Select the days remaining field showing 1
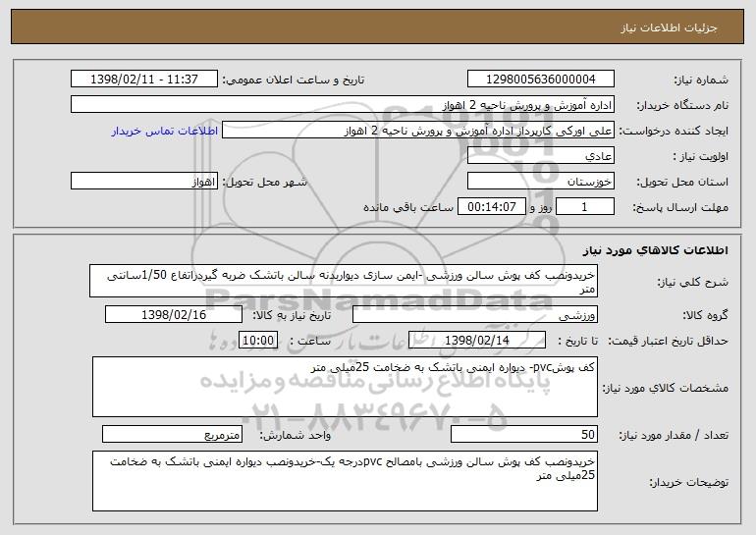 point(585,206)
